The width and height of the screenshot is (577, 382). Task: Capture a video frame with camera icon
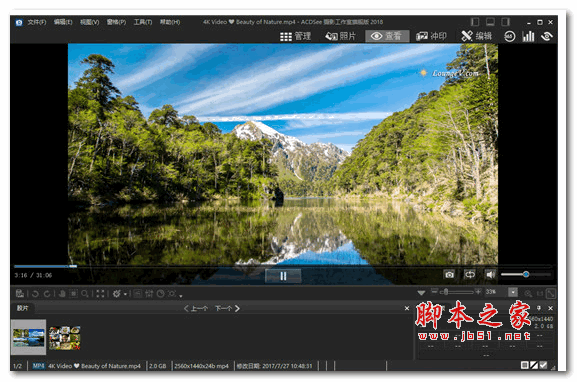(449, 275)
